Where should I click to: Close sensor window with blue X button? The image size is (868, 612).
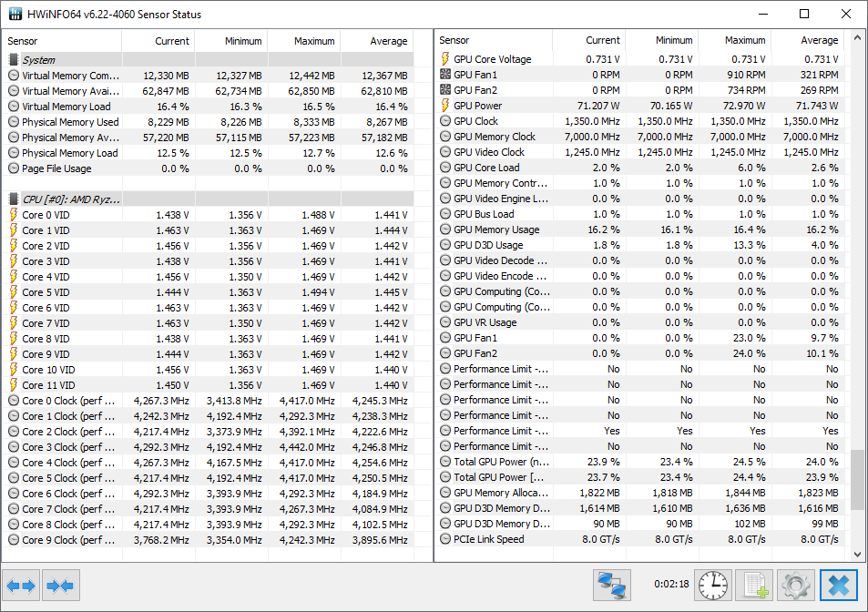tap(838, 586)
